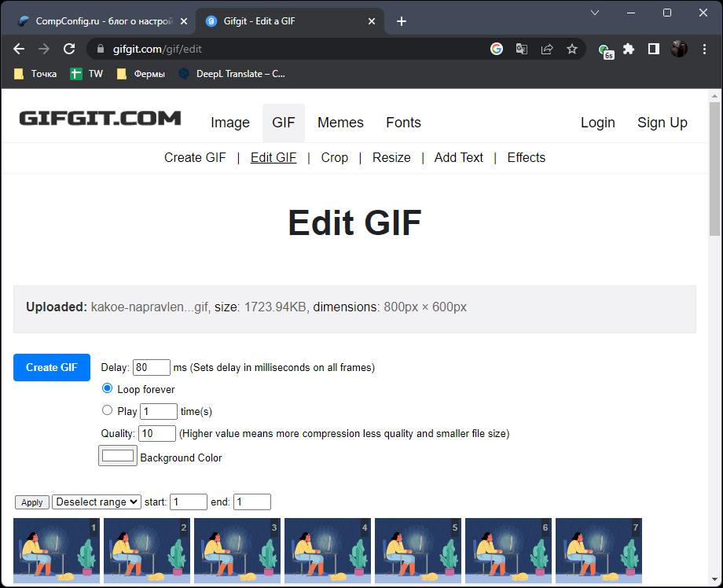Go back using the browser back arrow
The width and height of the screenshot is (723, 588).
click(19, 49)
